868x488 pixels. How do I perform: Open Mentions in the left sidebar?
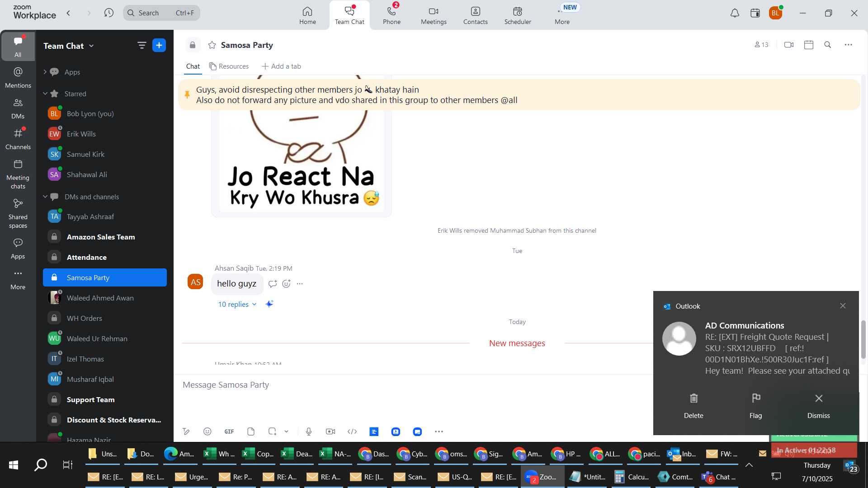(x=18, y=78)
